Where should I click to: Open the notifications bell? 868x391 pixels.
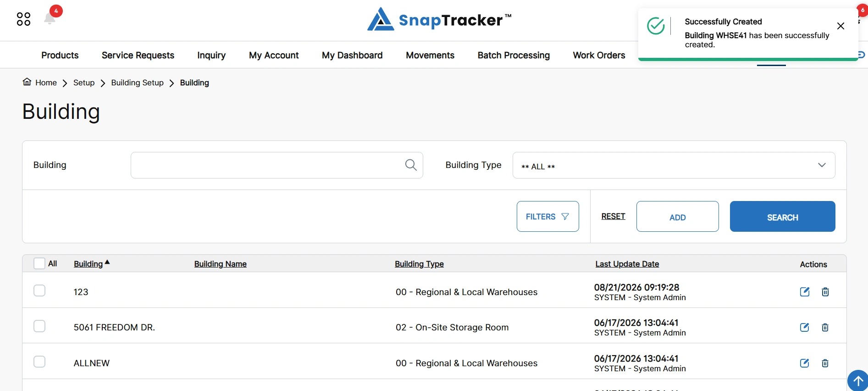pyautogui.click(x=50, y=18)
